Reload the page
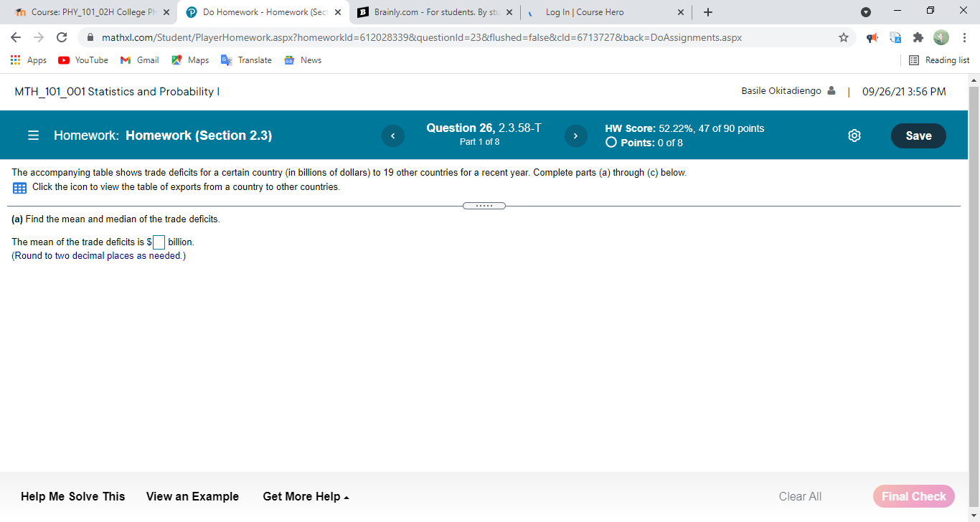The image size is (980, 522). click(62, 37)
